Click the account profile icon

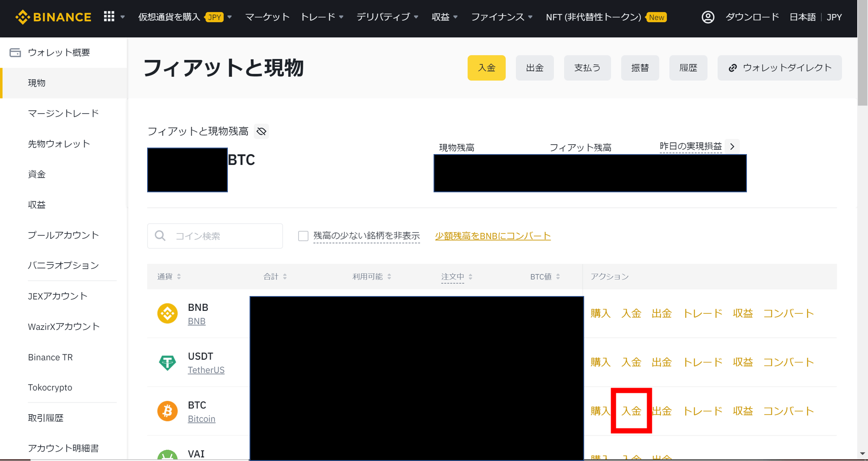coord(707,17)
